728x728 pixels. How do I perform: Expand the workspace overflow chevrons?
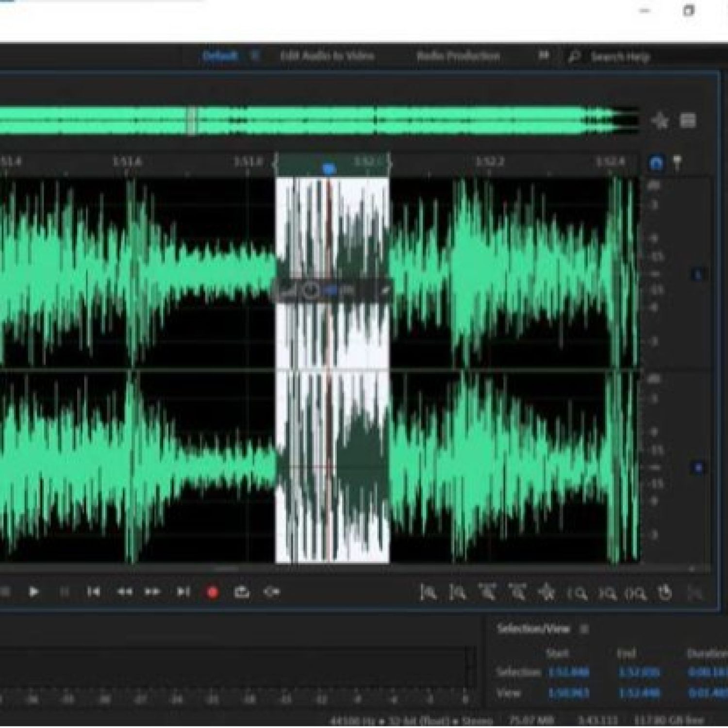click(x=544, y=56)
